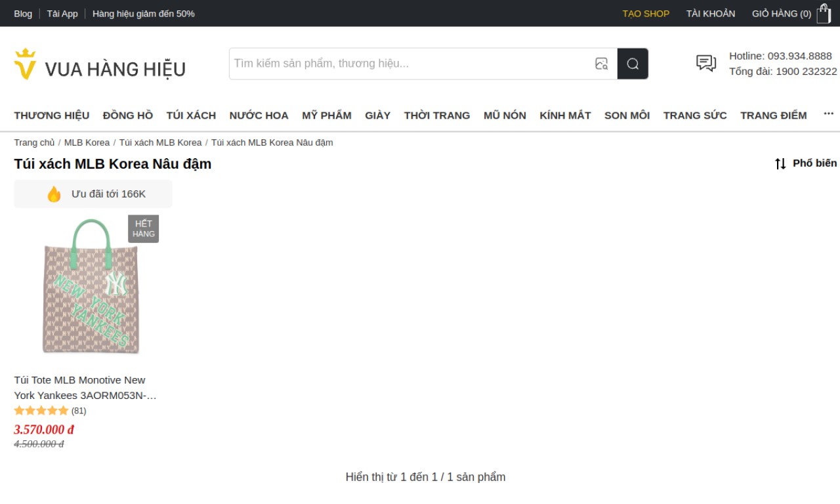The width and height of the screenshot is (840, 504).
Task: Open the TRANG ĐIỂM category
Action: pyautogui.click(x=774, y=115)
